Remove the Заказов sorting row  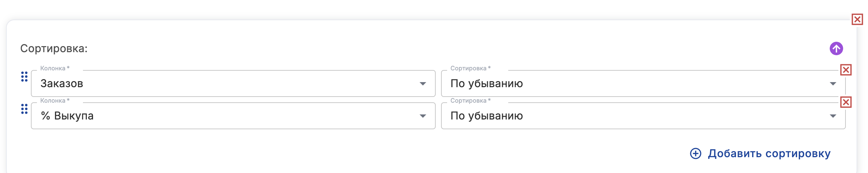point(845,70)
